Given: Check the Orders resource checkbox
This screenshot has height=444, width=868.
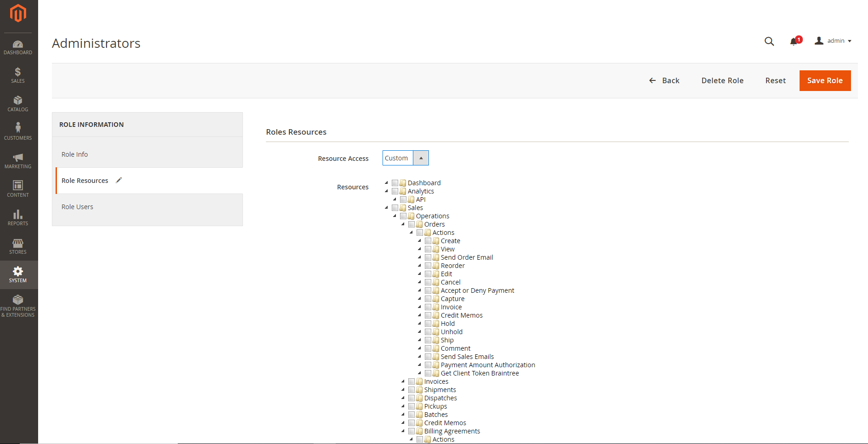Looking at the screenshot, I should (411, 224).
